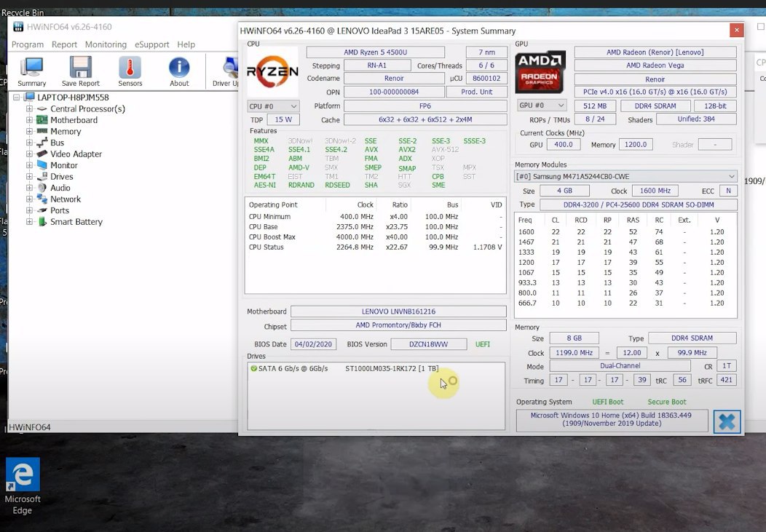The width and height of the screenshot is (766, 532).
Task: Open the GPU #0 selector dropdown
Action: (x=542, y=106)
